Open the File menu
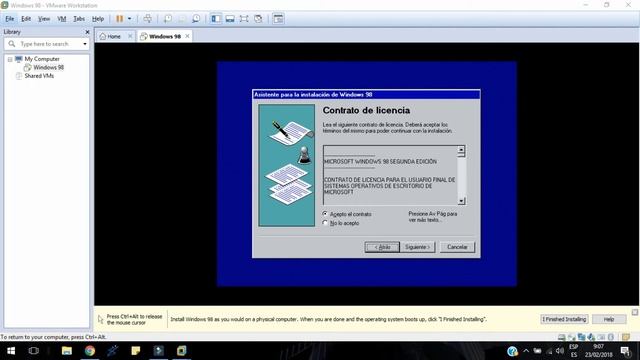Image resolution: width=640 pixels, height=360 pixels. click(9, 19)
